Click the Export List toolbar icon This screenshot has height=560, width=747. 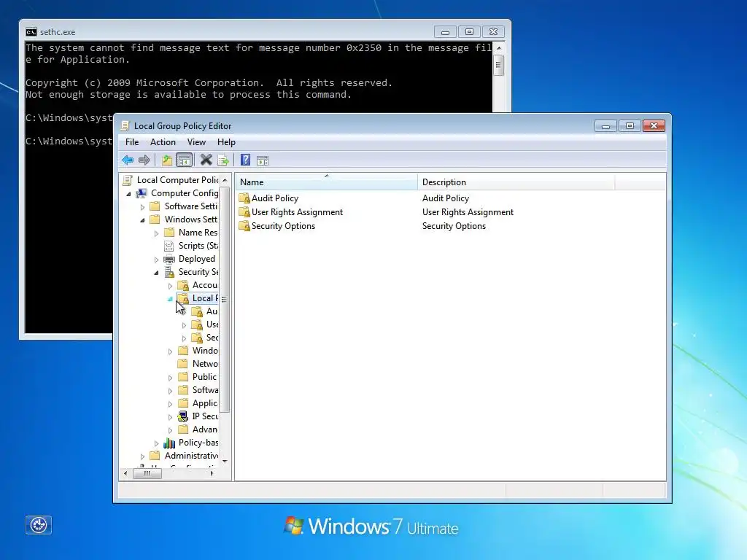pyautogui.click(x=223, y=160)
